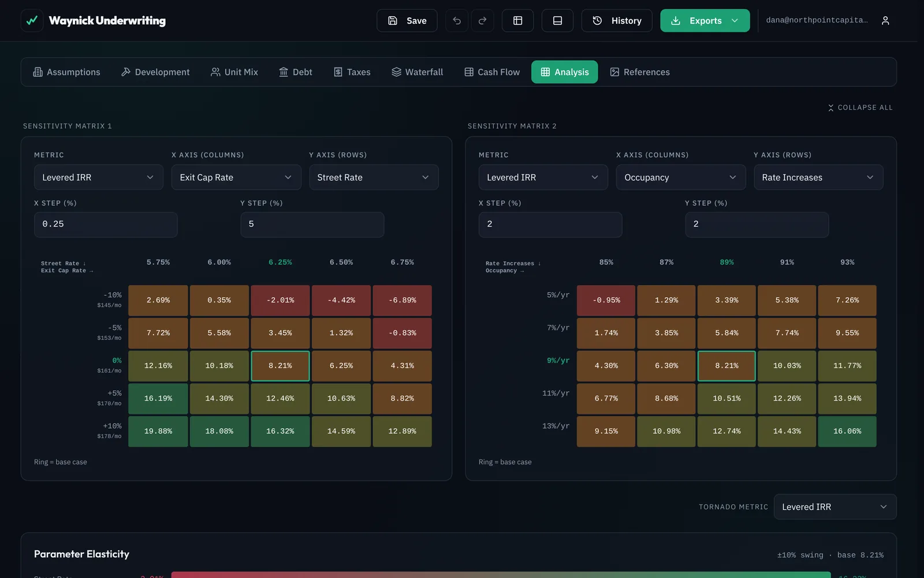Click Collapse All sections

coord(860,108)
